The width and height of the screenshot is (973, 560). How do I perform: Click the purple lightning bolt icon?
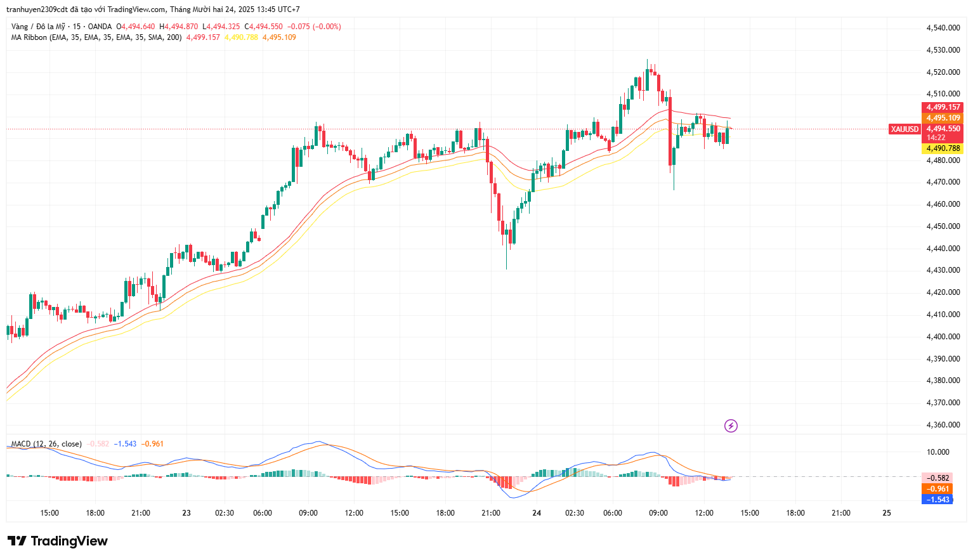[x=731, y=426]
